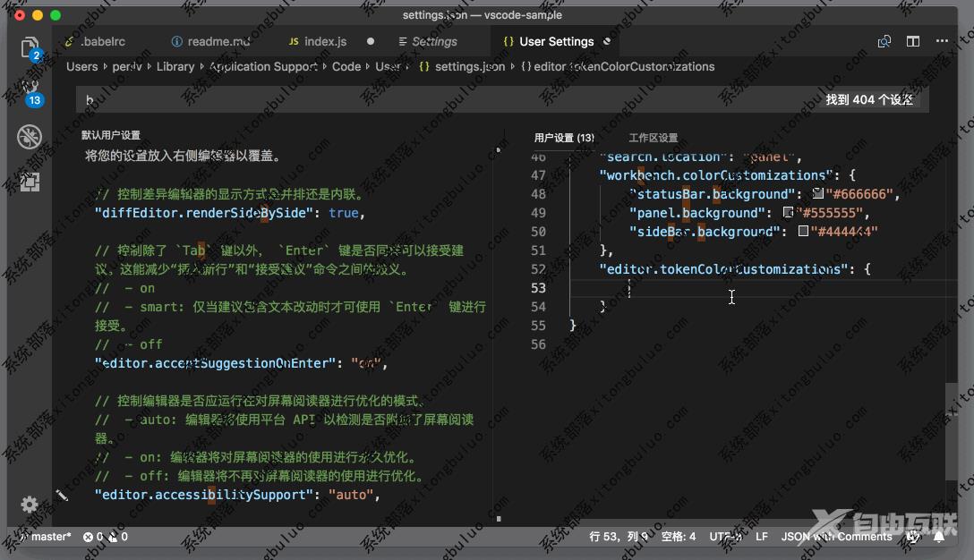Change language mode JSON with Comments
This screenshot has height=560, width=974.
(x=836, y=537)
